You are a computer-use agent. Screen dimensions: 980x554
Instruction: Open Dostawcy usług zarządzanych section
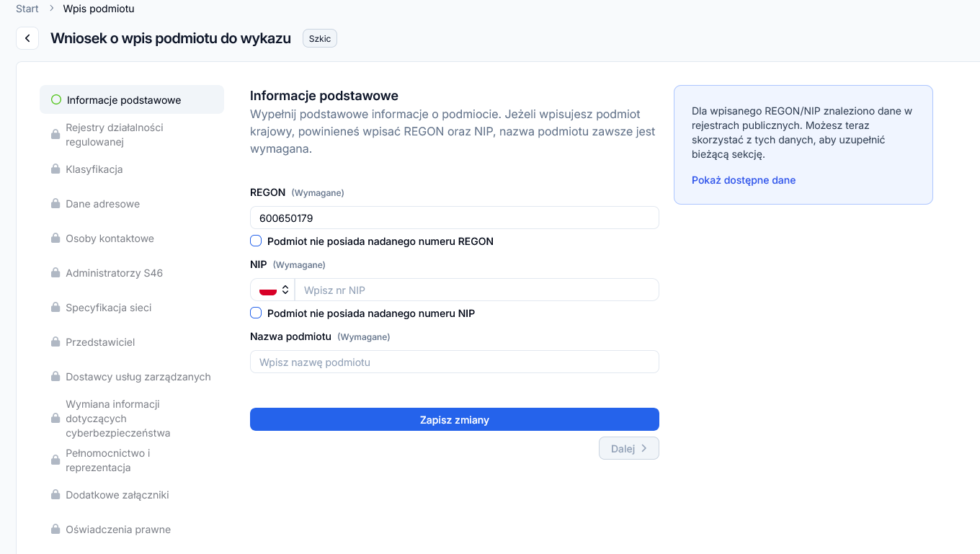click(138, 377)
